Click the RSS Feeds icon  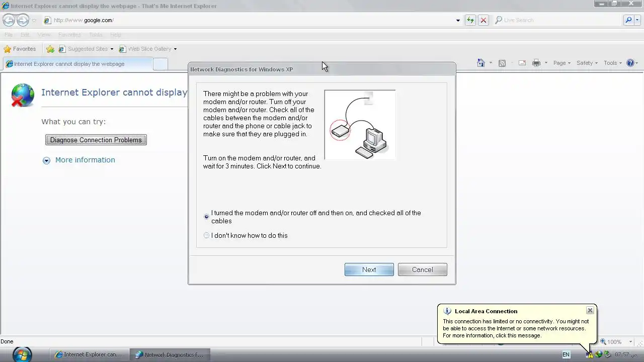tap(502, 63)
